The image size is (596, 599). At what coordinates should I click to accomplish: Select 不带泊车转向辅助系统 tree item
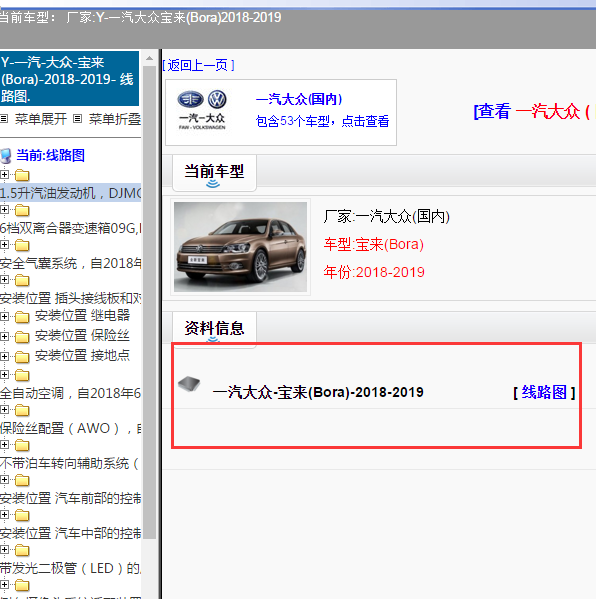[70, 463]
